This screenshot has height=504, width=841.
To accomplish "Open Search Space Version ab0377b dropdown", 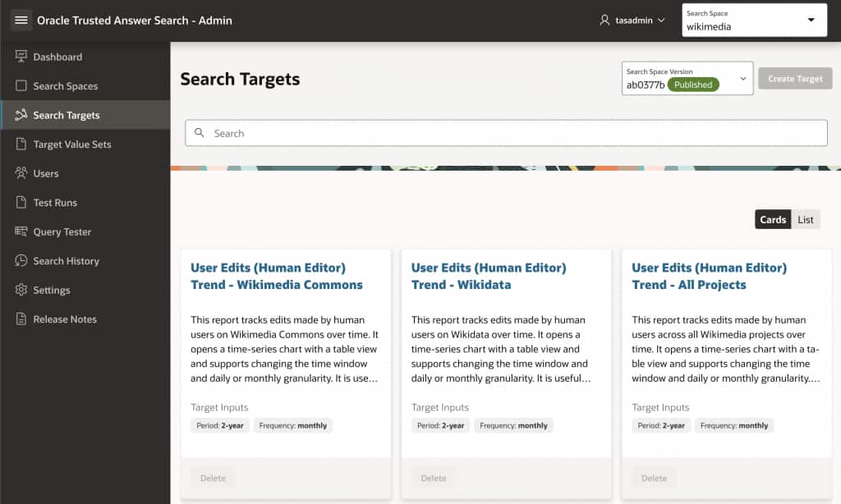I will point(687,78).
